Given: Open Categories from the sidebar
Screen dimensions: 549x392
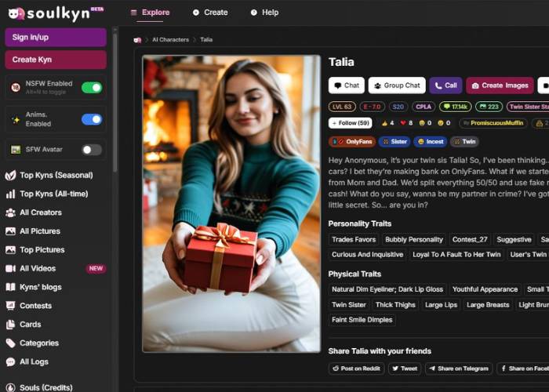Looking at the screenshot, I should tap(38, 343).
